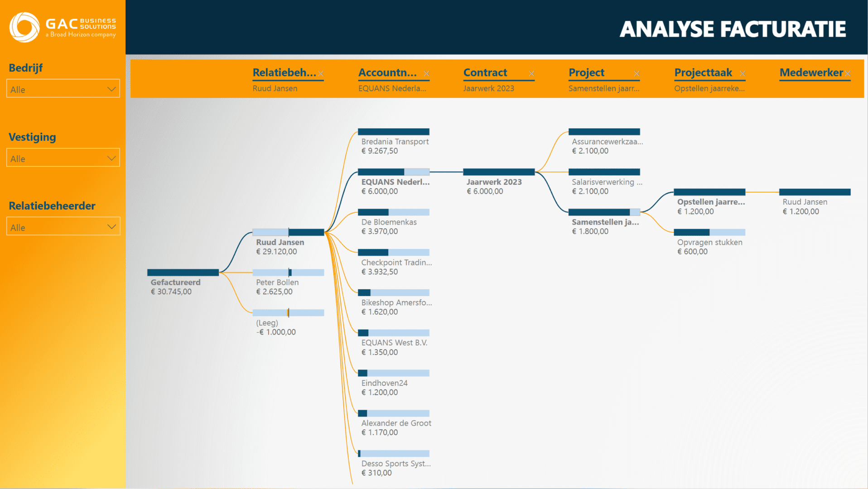The height and width of the screenshot is (489, 868).
Task: Click the Jaarwerk 2023 breadcrumb value
Action: click(488, 88)
